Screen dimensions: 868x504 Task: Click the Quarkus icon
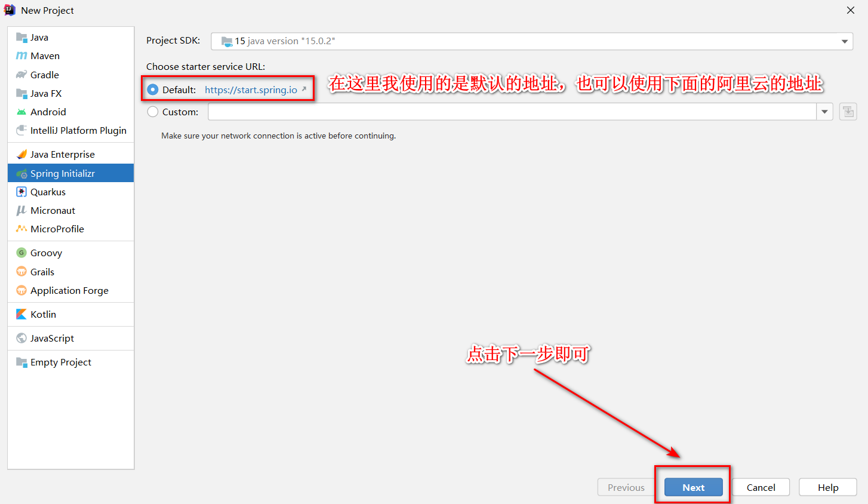(21, 192)
